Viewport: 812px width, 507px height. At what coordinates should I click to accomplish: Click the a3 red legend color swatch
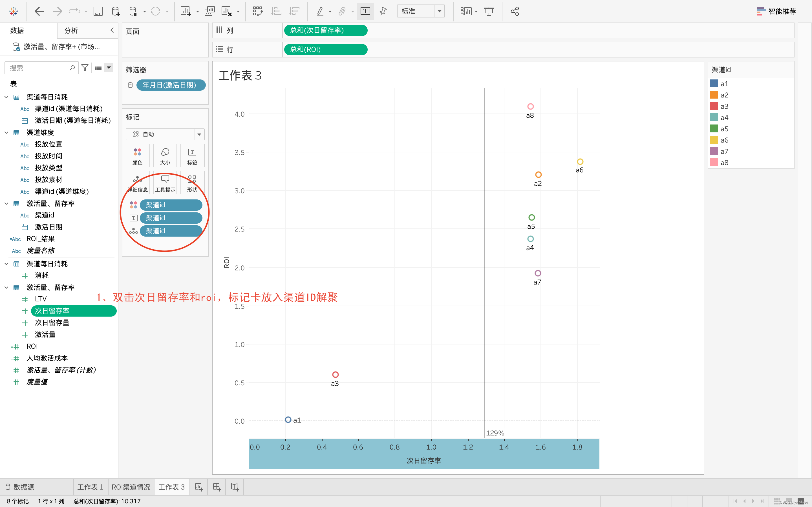click(x=714, y=106)
